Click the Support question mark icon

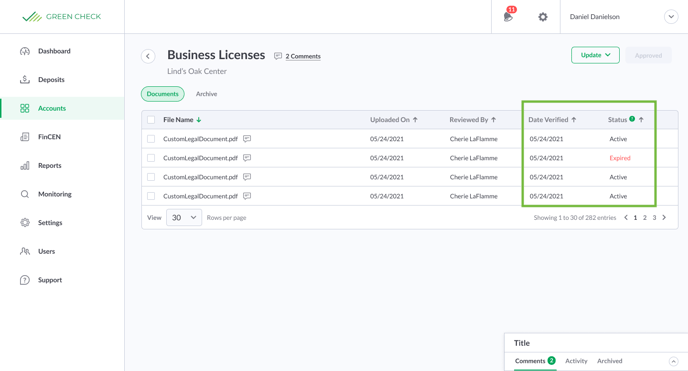coord(25,280)
